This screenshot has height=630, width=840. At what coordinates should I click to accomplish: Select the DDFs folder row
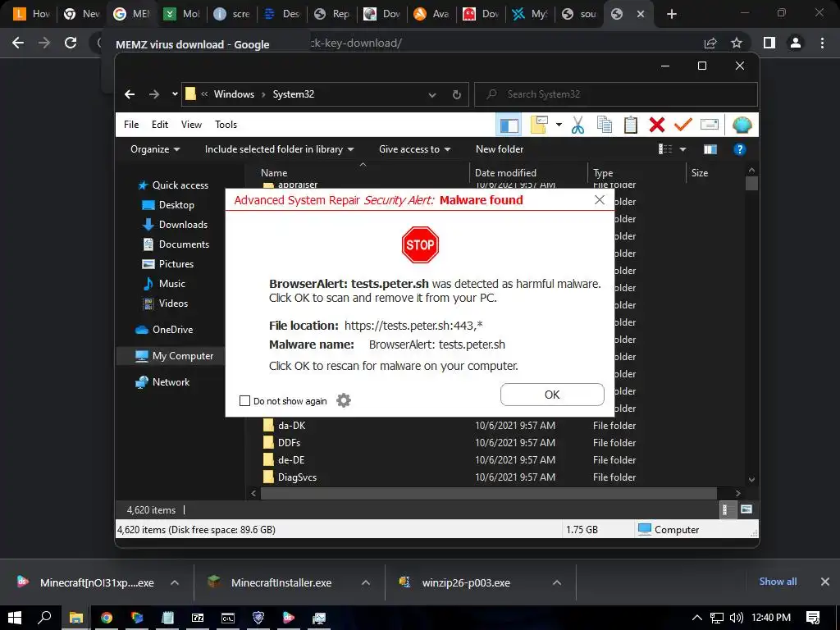(449, 442)
